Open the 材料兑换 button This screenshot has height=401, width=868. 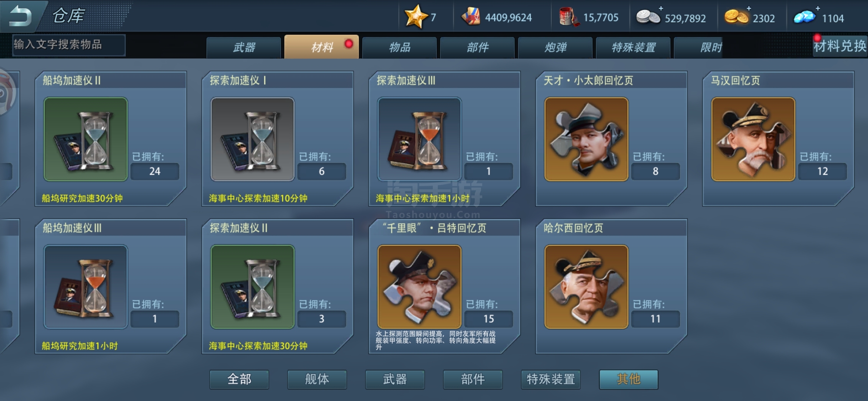[x=840, y=46]
